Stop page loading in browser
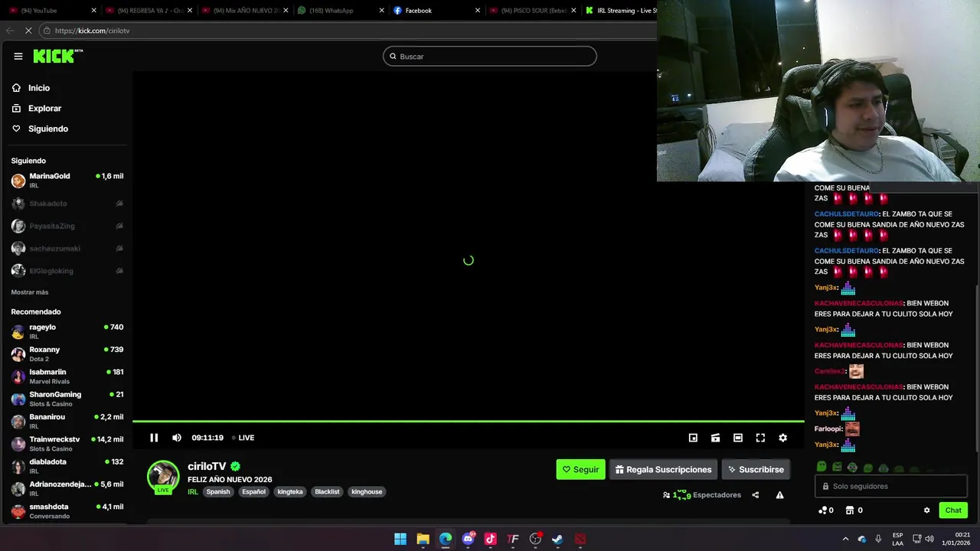 click(29, 31)
